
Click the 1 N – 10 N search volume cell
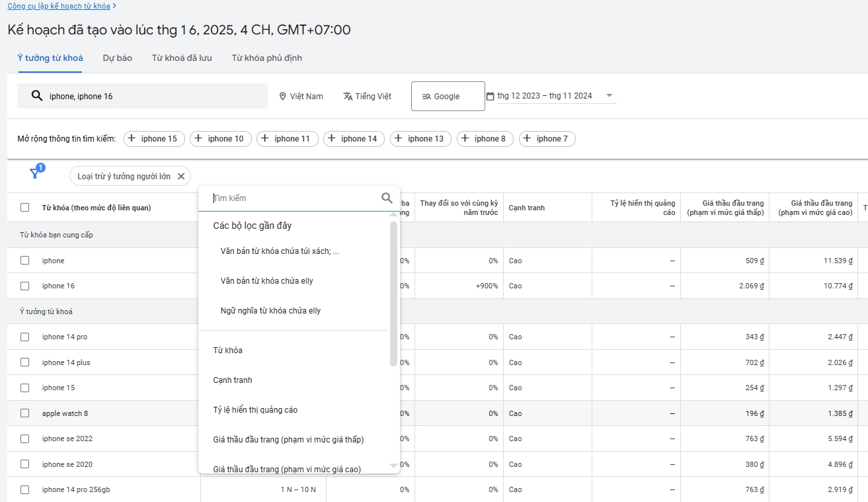point(298,489)
